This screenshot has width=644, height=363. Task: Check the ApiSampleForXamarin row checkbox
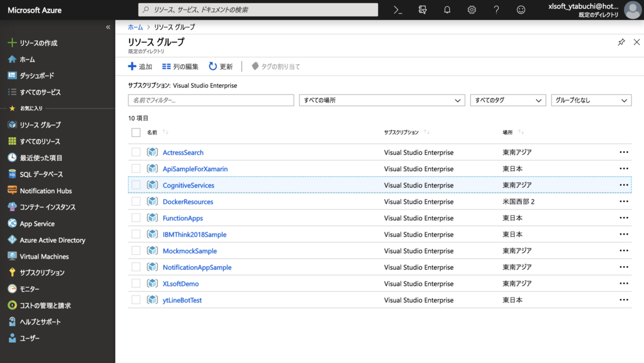(136, 169)
